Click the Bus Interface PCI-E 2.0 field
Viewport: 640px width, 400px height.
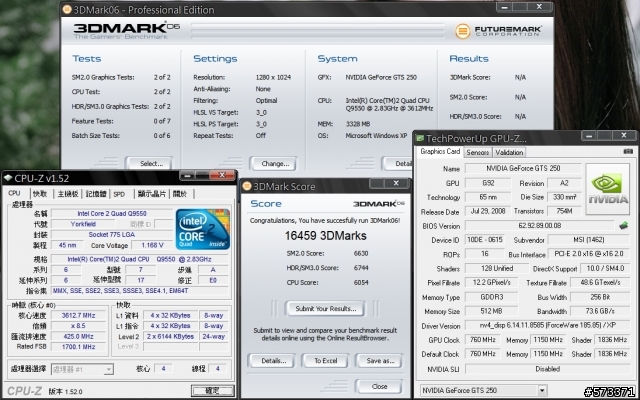point(589,254)
